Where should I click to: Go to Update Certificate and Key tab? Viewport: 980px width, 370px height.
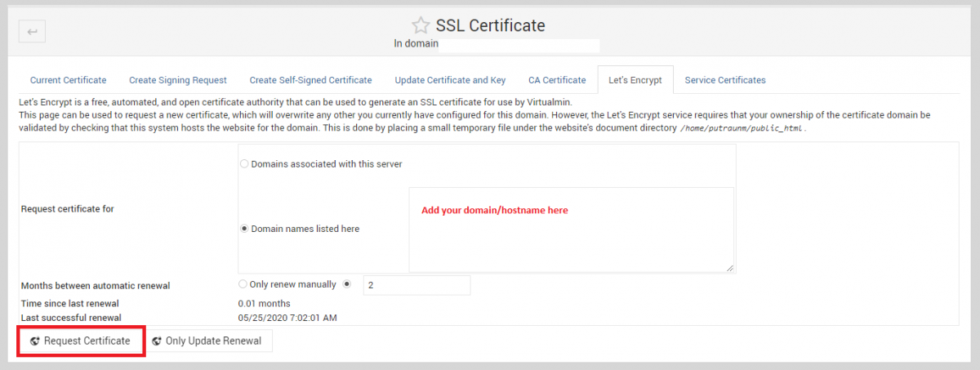[x=450, y=80]
